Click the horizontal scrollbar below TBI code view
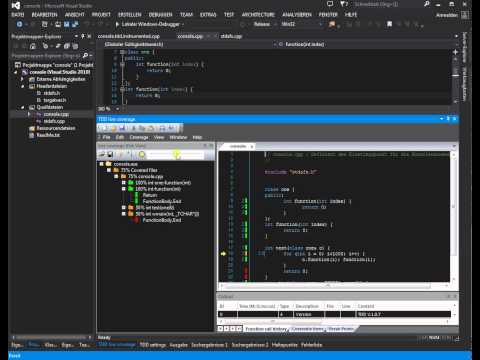Screen dimensions: 480x360 328,286
